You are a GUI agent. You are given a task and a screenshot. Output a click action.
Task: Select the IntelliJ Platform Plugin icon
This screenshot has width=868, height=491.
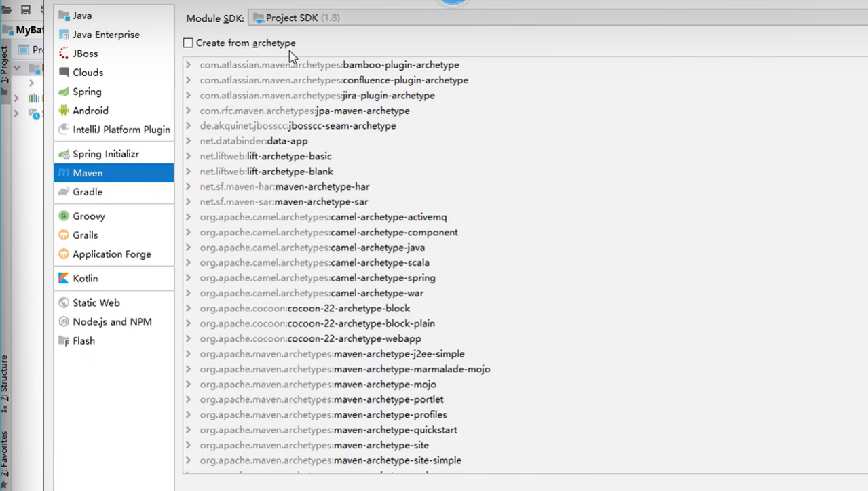64,130
